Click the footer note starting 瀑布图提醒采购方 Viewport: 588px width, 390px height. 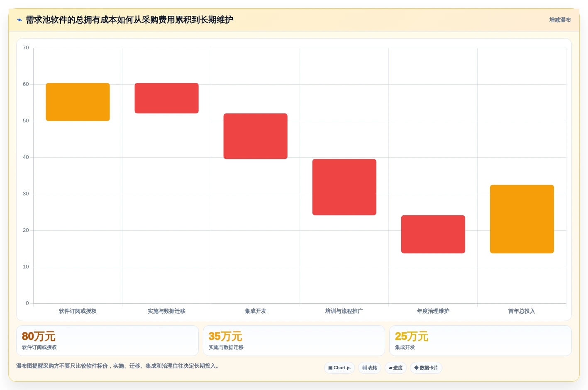117,366
